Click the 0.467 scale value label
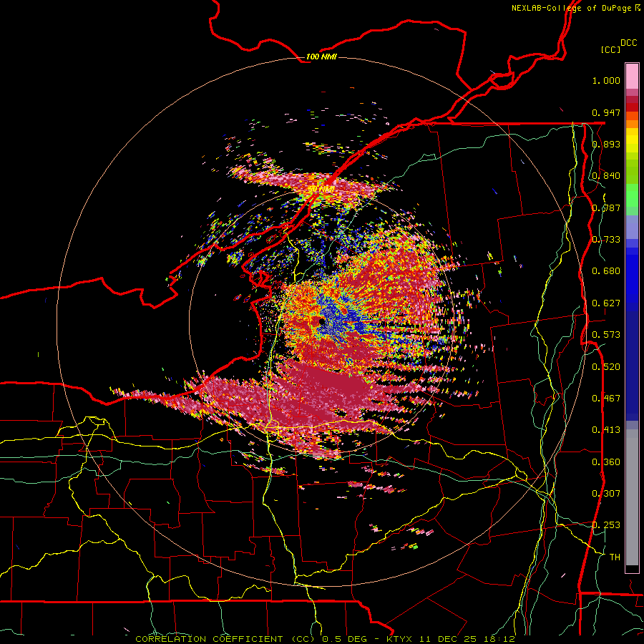The image size is (644, 644). (606, 399)
